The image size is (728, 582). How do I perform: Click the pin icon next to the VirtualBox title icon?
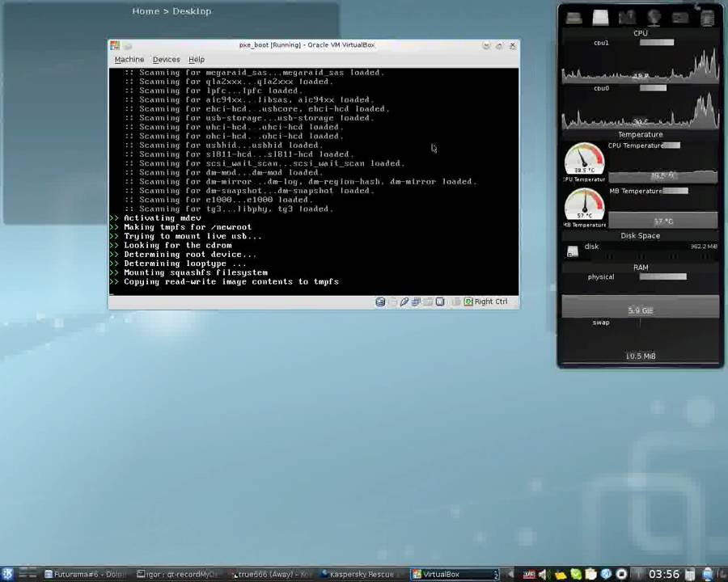[128, 46]
